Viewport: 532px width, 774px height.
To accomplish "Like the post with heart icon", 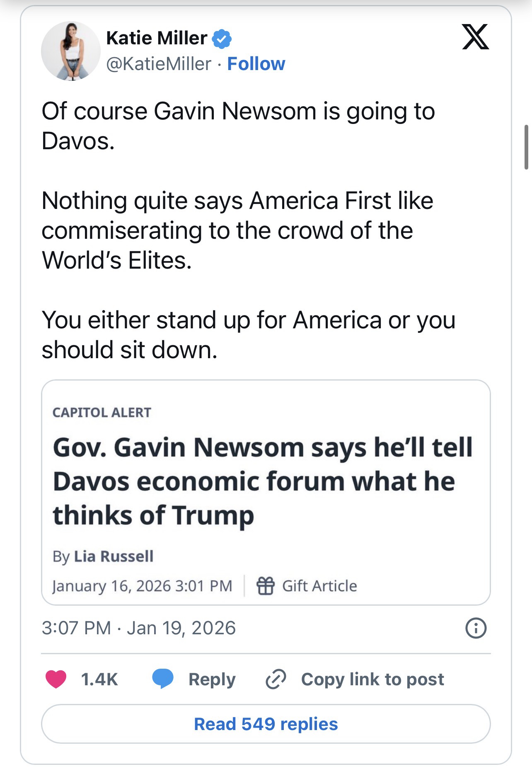I will pos(56,679).
